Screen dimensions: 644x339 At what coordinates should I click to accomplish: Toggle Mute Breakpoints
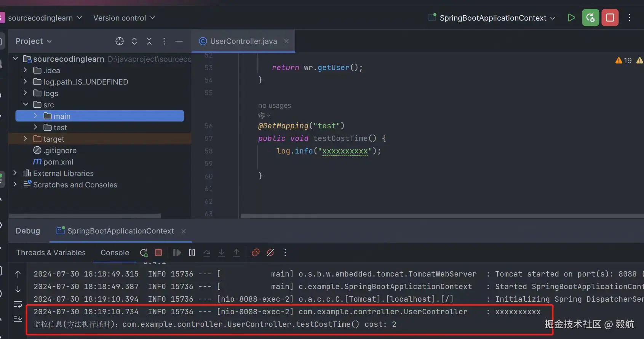click(x=270, y=253)
